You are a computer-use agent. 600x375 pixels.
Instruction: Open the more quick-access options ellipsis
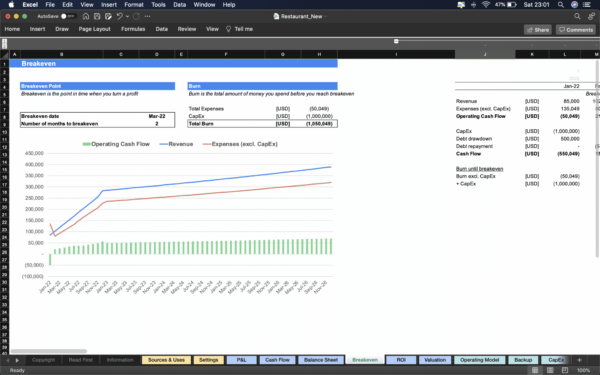click(x=148, y=16)
